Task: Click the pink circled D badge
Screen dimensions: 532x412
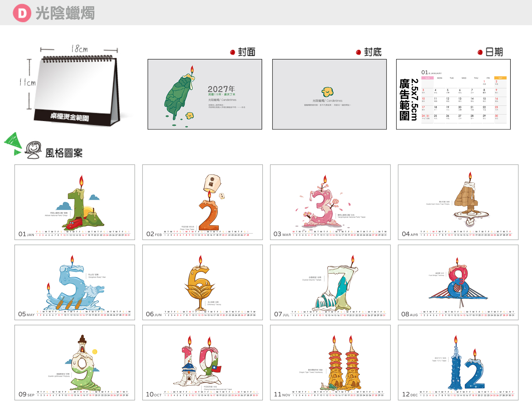Action: coord(22,13)
